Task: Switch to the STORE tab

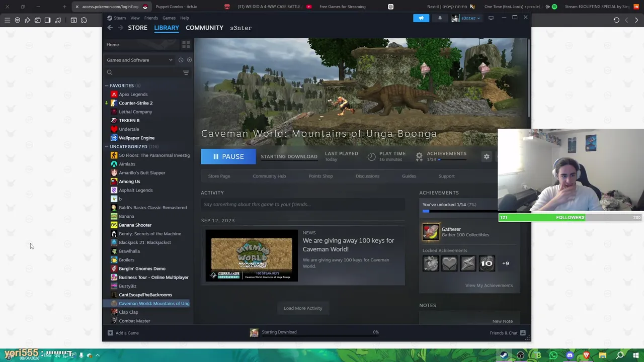Action: click(x=137, y=28)
